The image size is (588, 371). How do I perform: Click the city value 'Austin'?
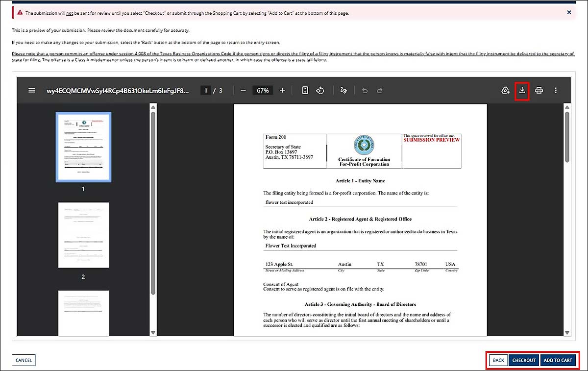[345, 264]
